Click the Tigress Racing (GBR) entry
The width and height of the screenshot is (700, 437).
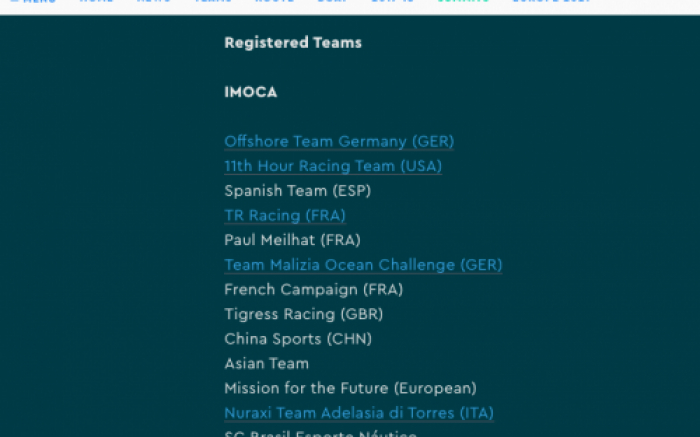point(304,314)
